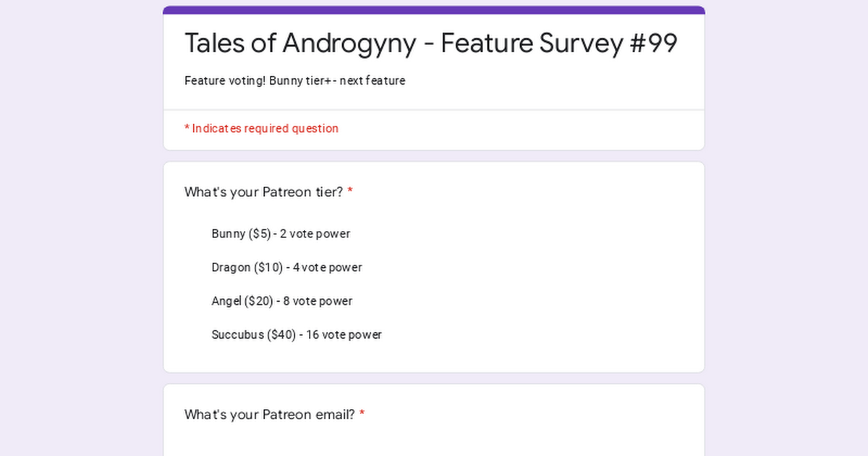Select the Bunny ($5) tier option

point(281,234)
